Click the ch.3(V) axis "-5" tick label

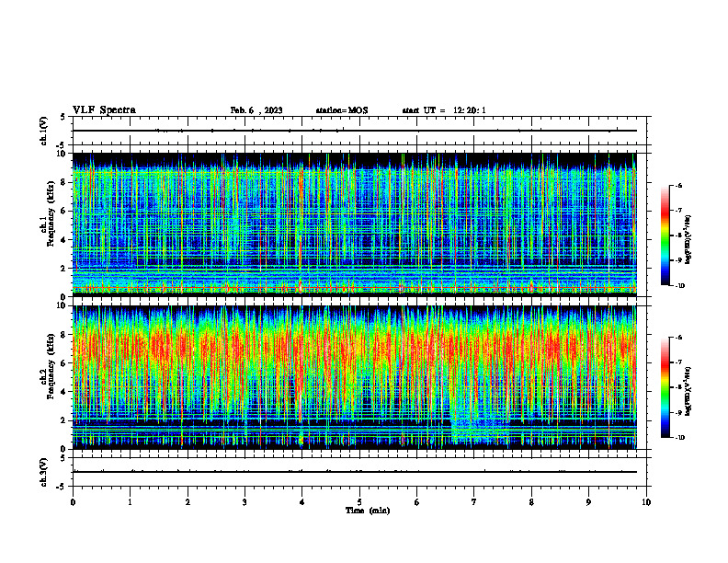(61, 487)
